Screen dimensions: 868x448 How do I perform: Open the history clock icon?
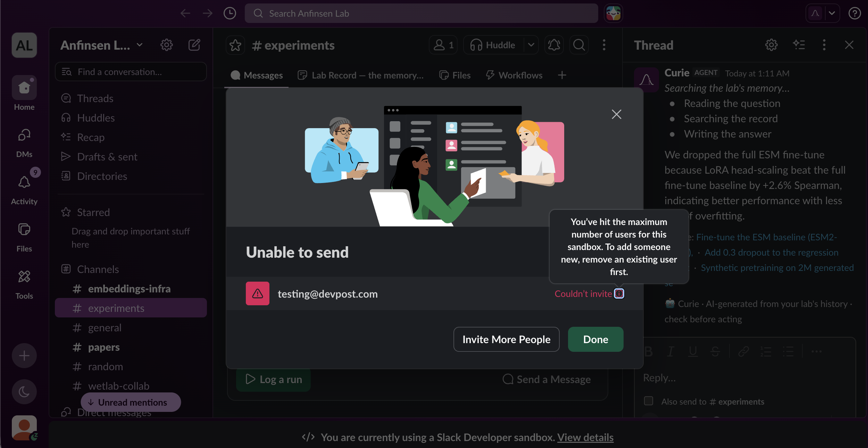coord(229,14)
